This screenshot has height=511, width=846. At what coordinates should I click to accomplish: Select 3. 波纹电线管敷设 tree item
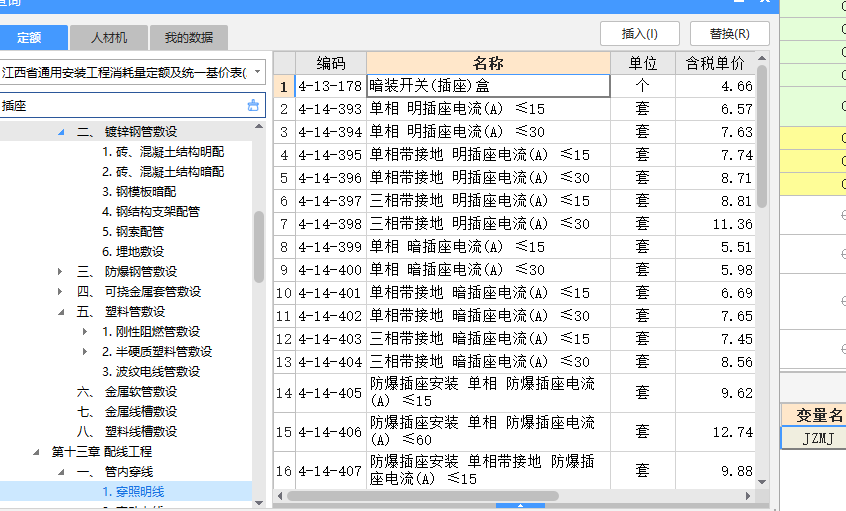pyautogui.click(x=151, y=371)
